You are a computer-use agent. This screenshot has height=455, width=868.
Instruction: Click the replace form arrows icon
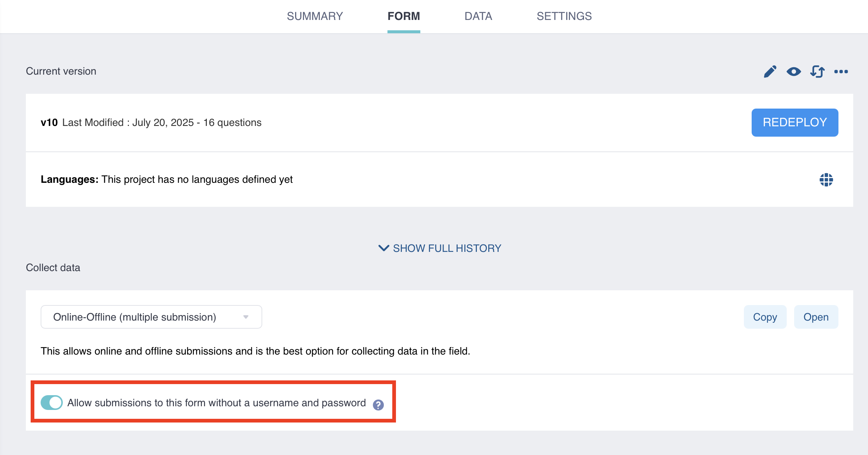tap(817, 72)
